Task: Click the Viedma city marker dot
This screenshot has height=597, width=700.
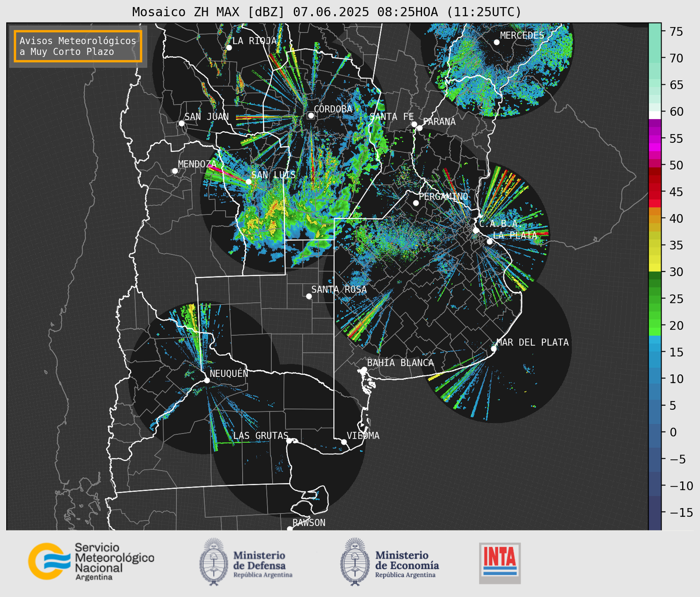Action: (x=344, y=442)
